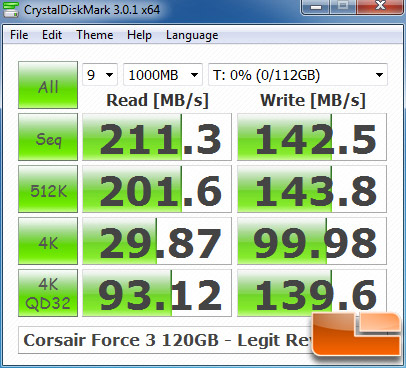Click the CrystalDiskMark app icon in title bar
Screen dimensions: 406x368
(11, 9)
